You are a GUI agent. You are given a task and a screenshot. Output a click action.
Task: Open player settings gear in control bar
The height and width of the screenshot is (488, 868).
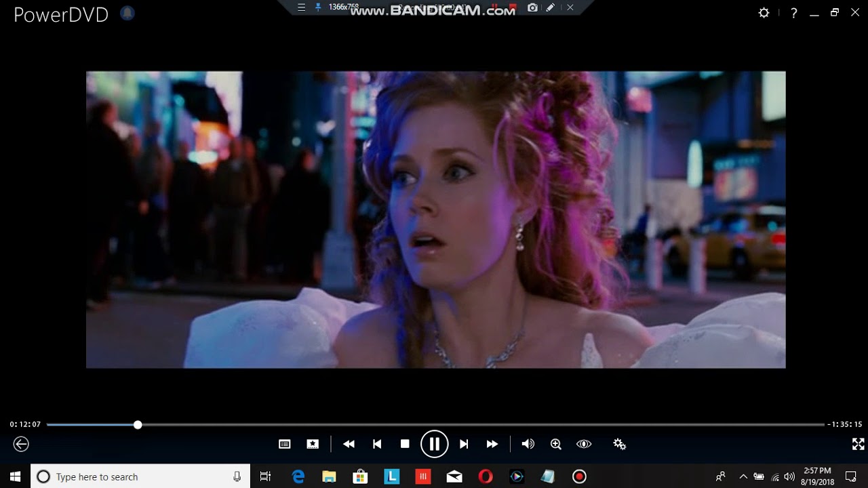619,444
